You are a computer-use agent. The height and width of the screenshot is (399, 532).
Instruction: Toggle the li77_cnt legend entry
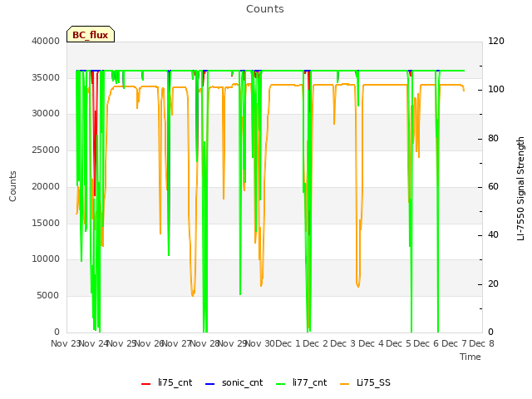(x=301, y=382)
